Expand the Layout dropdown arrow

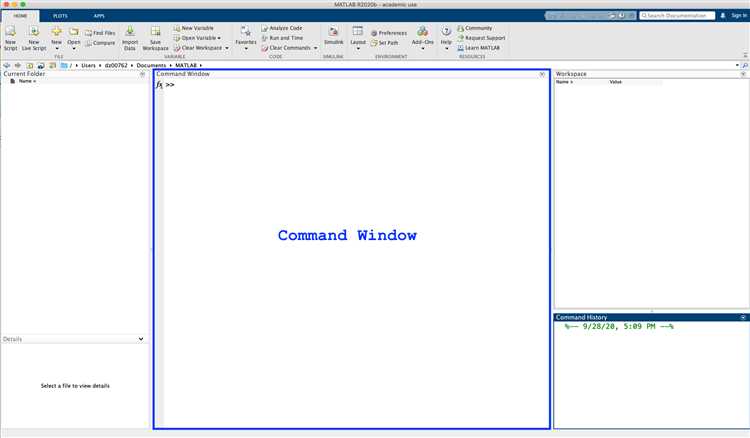[358, 49]
